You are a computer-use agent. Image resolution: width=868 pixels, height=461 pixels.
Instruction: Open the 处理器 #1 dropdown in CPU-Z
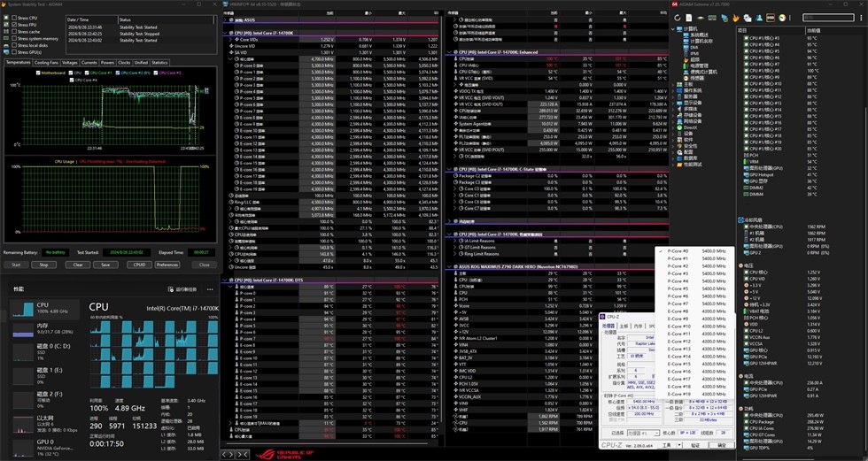coord(643,433)
